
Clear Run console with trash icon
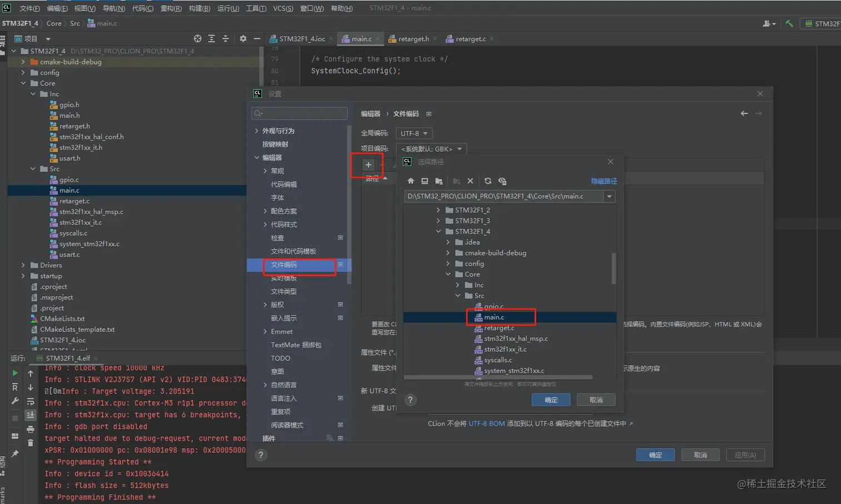click(x=31, y=443)
